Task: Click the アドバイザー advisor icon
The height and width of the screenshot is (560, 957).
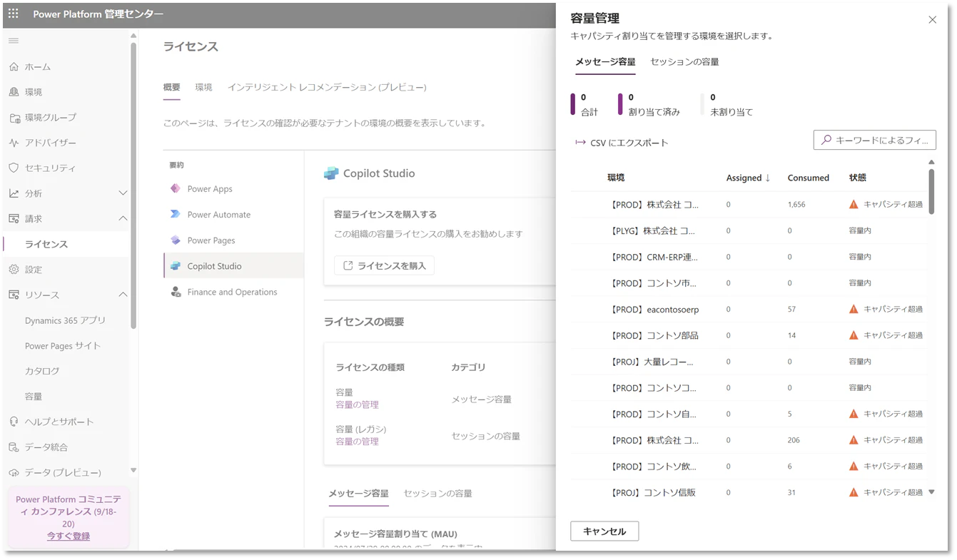Action: click(x=14, y=143)
